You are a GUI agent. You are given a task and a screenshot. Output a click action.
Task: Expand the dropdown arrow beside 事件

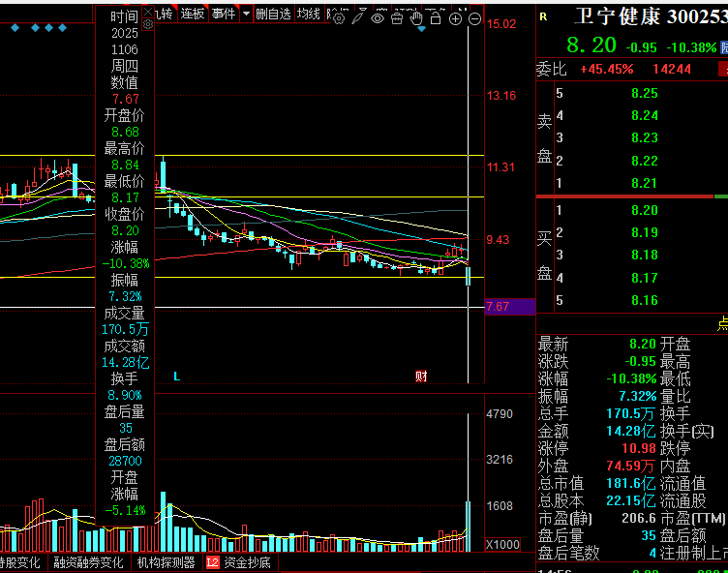(x=246, y=14)
